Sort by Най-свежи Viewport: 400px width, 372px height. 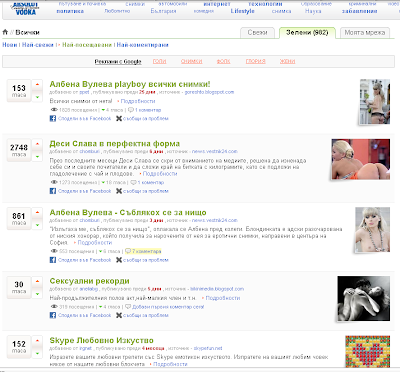pyautogui.click(x=38, y=45)
